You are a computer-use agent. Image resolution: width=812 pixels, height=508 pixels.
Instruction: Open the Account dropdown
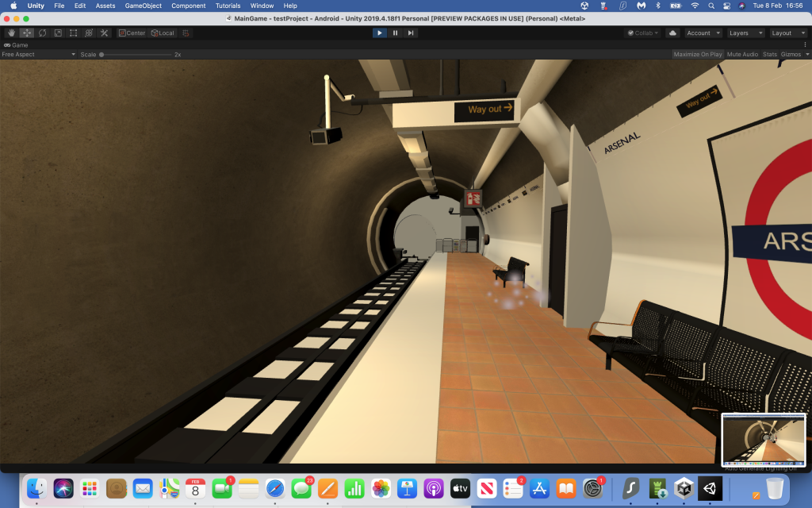click(x=703, y=33)
